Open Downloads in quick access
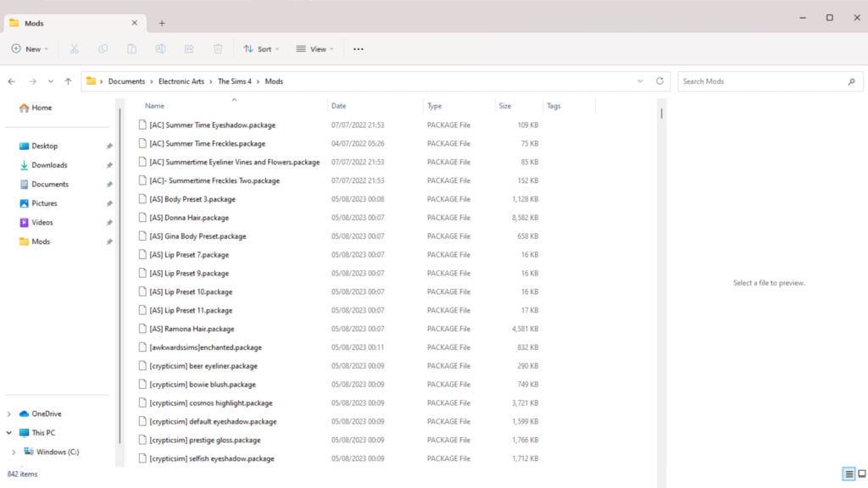Viewport: 868px width, 488px height. pyautogui.click(x=43, y=165)
